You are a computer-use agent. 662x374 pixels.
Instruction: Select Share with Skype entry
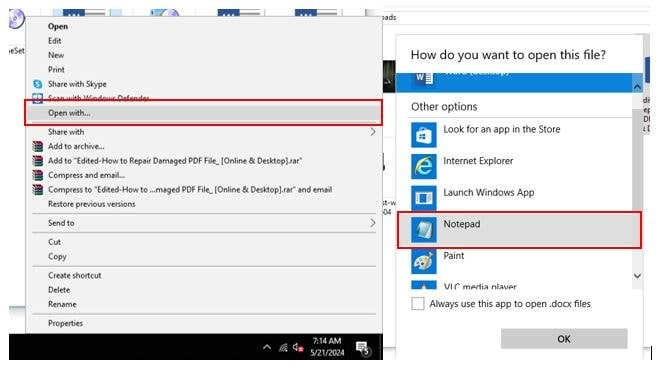(x=77, y=84)
